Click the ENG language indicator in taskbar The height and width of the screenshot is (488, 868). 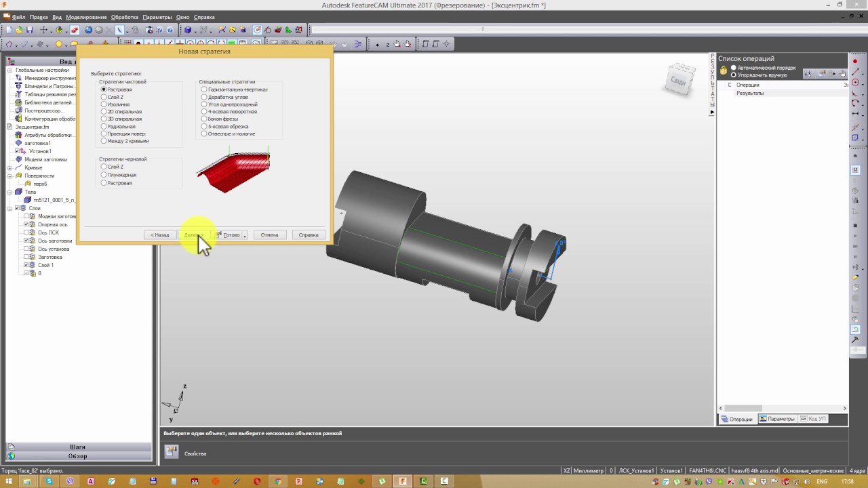pyautogui.click(x=822, y=481)
